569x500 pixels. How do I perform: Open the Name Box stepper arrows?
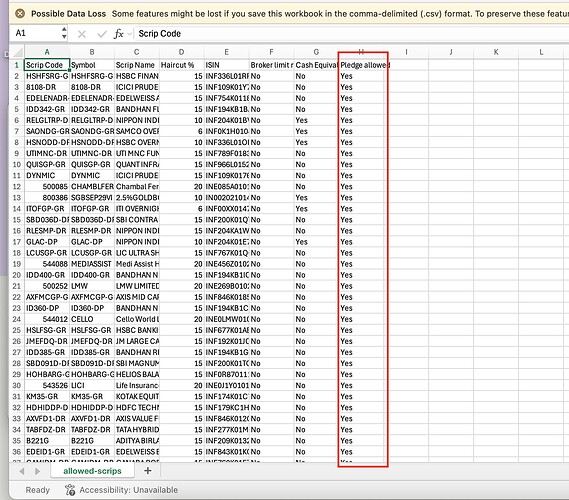tap(64, 33)
